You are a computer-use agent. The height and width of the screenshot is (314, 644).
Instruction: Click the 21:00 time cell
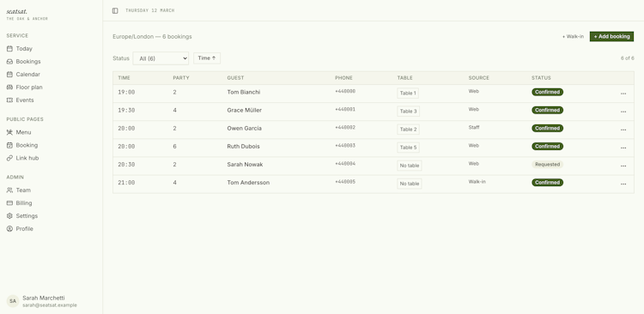click(126, 183)
